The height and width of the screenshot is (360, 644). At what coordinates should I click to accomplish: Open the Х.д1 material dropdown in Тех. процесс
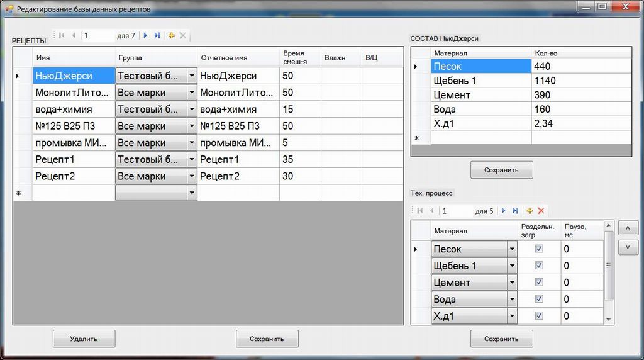click(x=512, y=315)
